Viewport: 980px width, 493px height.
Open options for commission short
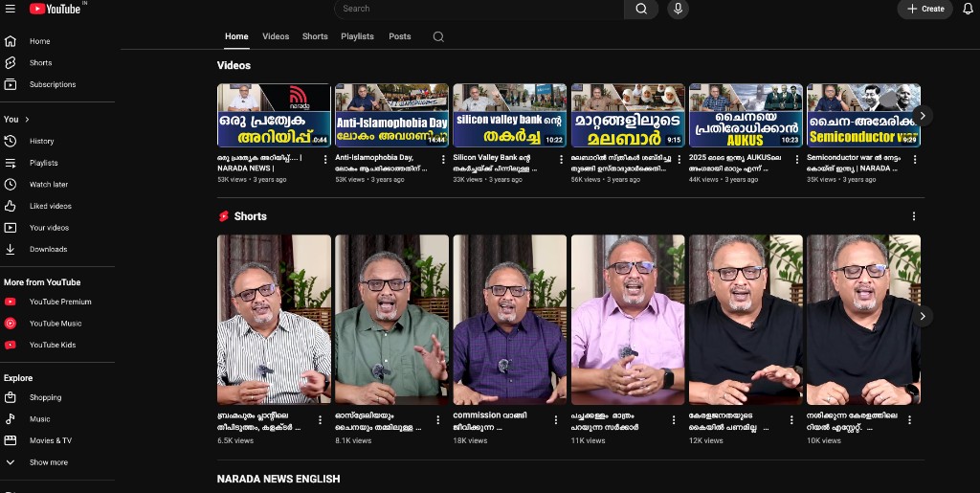tap(556, 420)
